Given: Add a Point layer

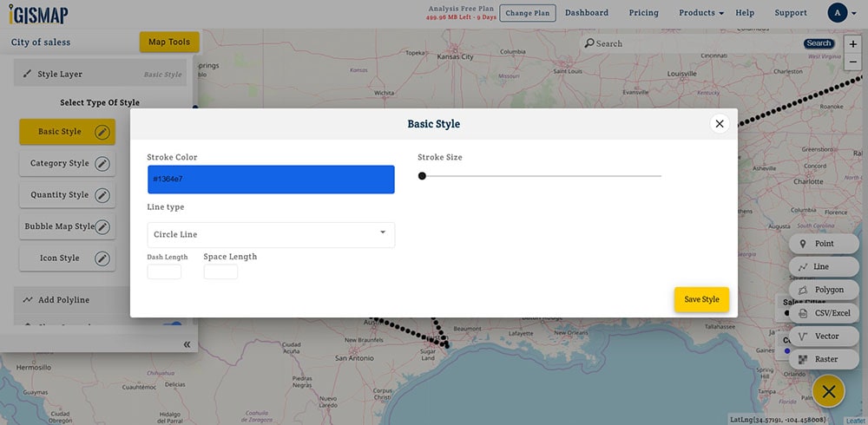Looking at the screenshot, I should [824, 244].
